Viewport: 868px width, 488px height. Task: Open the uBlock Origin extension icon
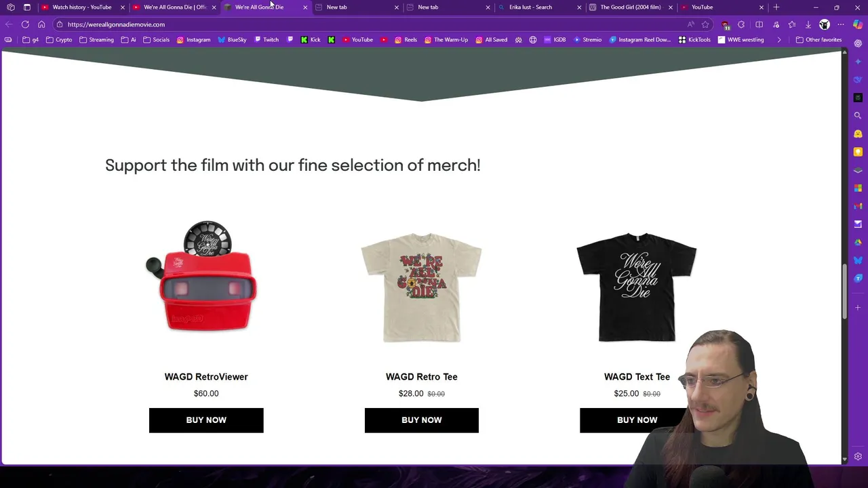point(726,24)
